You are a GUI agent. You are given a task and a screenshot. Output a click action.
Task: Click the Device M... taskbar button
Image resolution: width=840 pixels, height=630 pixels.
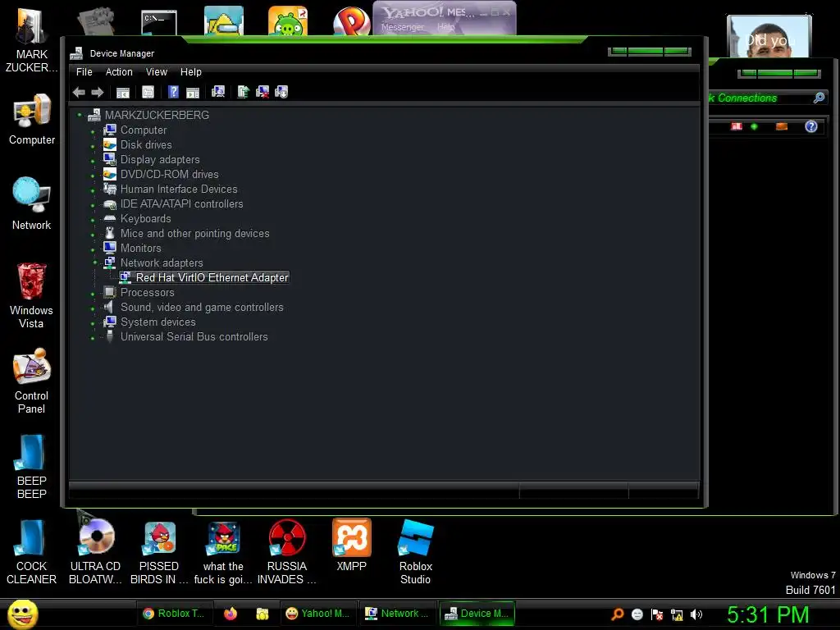(x=477, y=614)
